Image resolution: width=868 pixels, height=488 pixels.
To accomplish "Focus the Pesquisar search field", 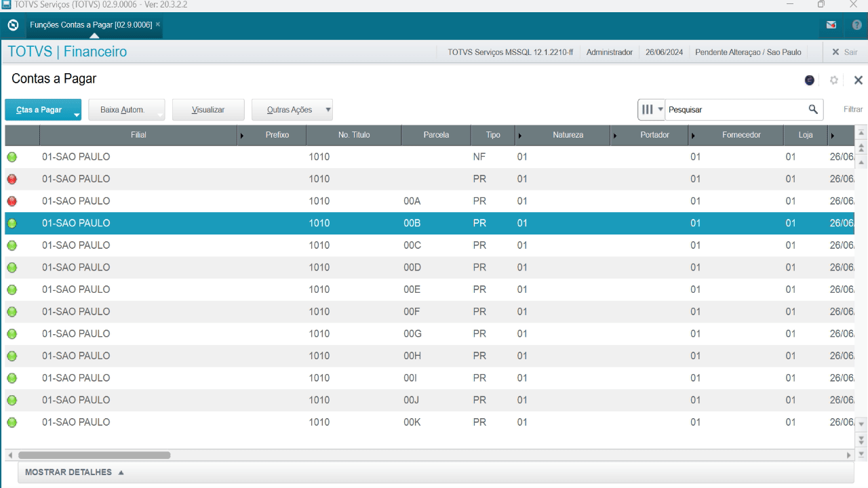I will pyautogui.click(x=736, y=110).
